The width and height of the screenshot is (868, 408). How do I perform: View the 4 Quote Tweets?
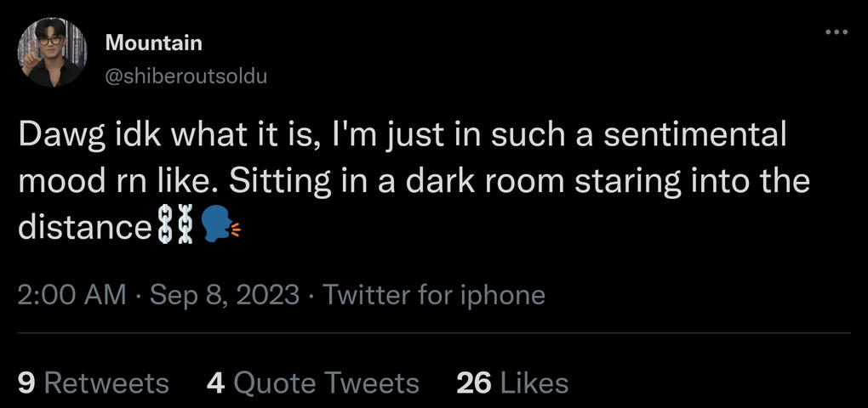pyautogui.click(x=312, y=382)
